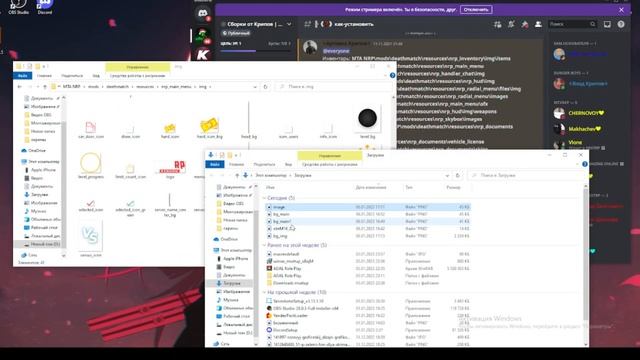The image size is (640, 360).
Task: Open Discord desktop shortcut
Action: [44, 7]
